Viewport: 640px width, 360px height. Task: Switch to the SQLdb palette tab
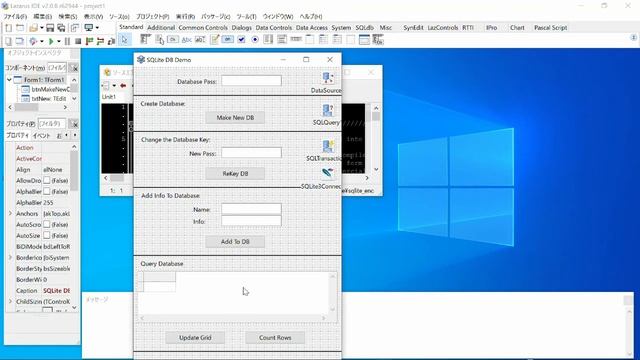coord(364,28)
